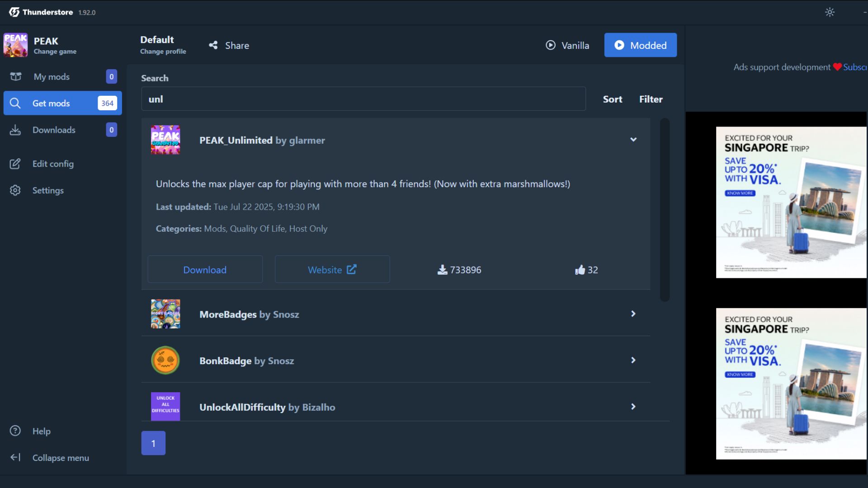Open the PEAK_Unlimited Website link
Viewport: 868px width, 488px height.
pos(332,270)
